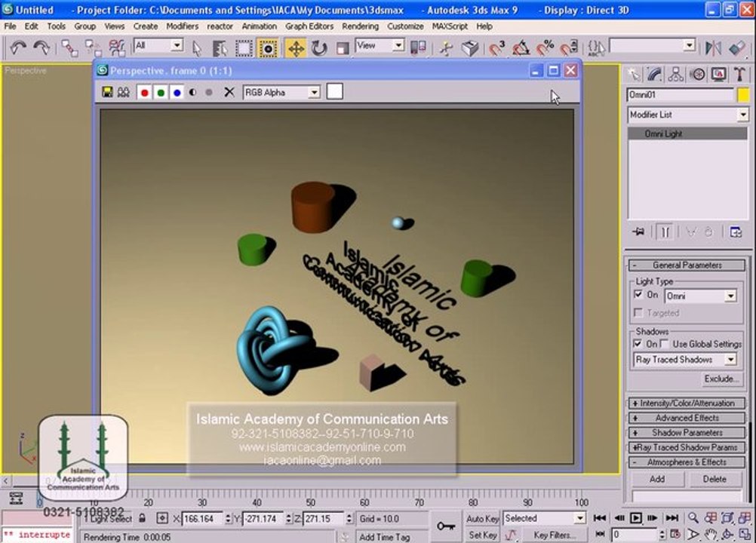The width and height of the screenshot is (756, 543).
Task: Save the rendered bitmap with disk icon
Action: coord(108,92)
